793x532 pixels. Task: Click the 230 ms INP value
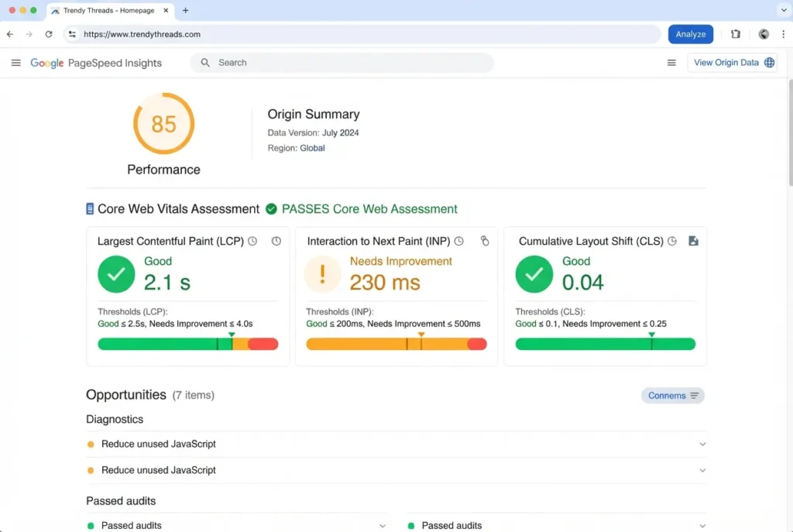click(x=385, y=282)
